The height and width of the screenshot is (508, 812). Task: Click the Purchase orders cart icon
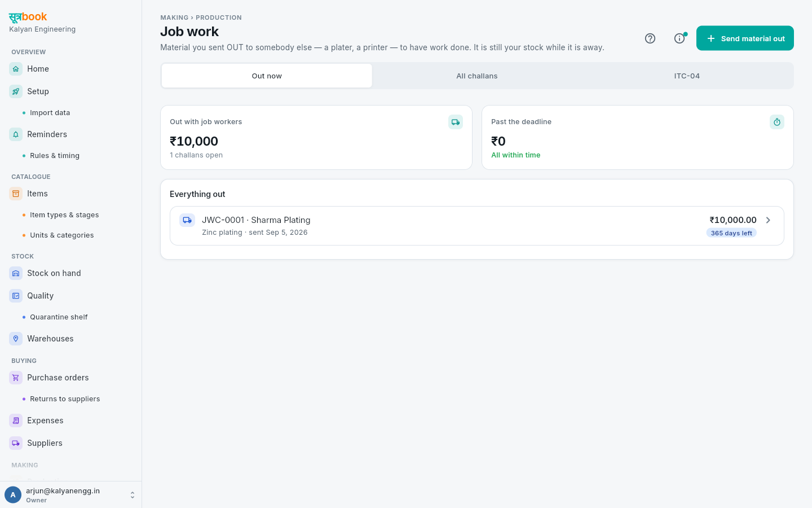point(16,378)
